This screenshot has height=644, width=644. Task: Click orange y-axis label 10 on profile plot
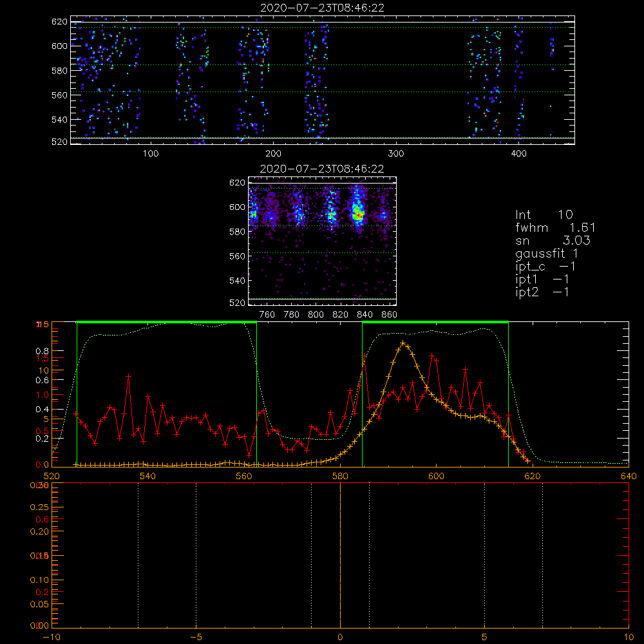pos(43,370)
